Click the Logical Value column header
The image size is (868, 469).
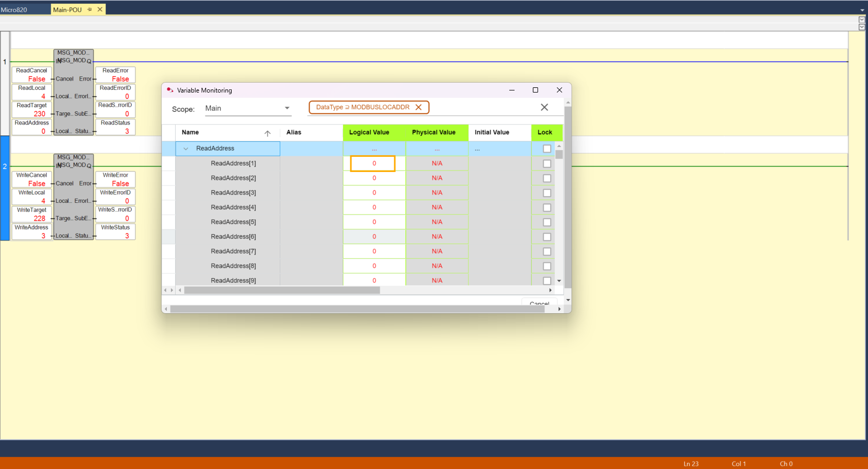point(369,132)
